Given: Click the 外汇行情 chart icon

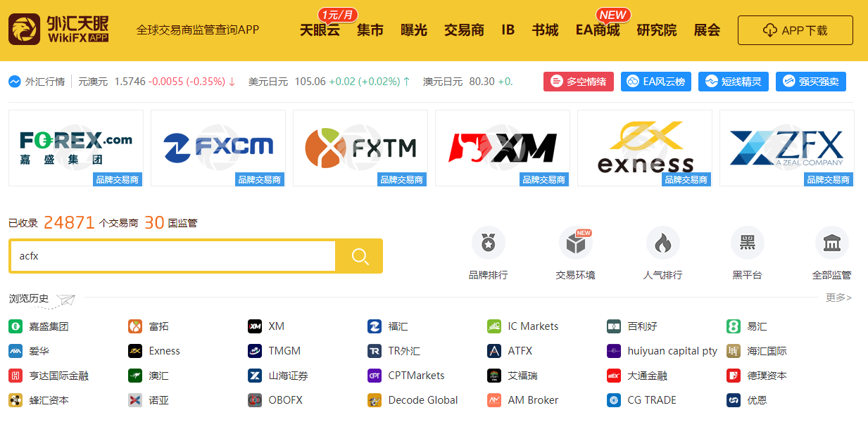Looking at the screenshot, I should (15, 82).
